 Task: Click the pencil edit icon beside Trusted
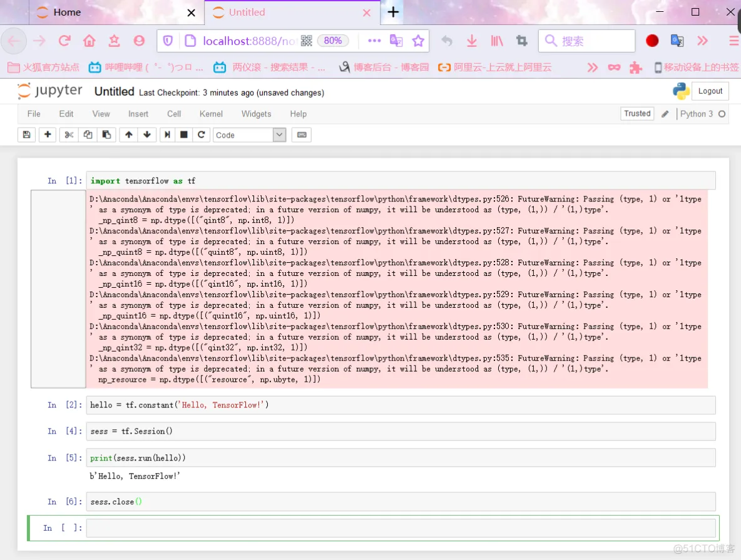pos(665,114)
